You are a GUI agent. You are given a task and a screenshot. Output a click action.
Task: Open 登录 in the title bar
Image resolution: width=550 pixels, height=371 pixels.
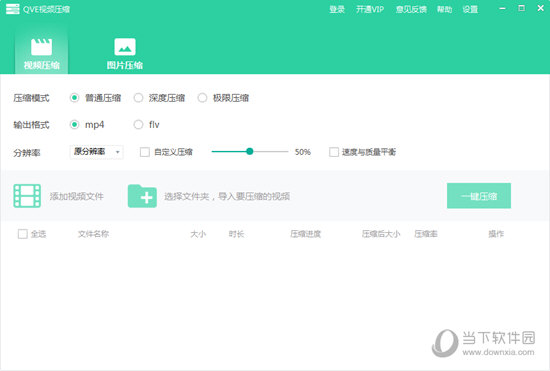(x=337, y=9)
